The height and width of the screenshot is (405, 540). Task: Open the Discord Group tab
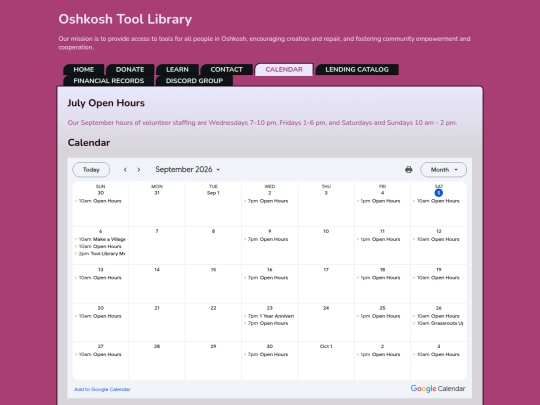(194, 81)
